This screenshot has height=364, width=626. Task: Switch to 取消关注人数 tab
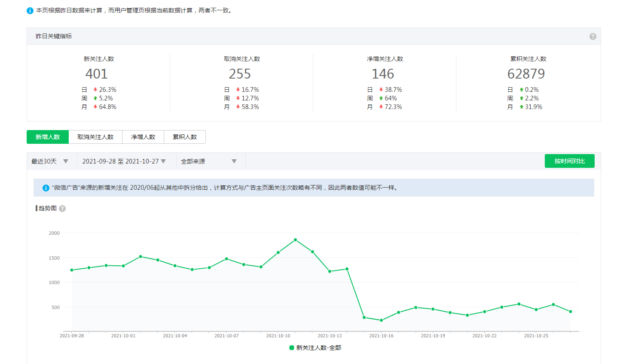(x=95, y=137)
